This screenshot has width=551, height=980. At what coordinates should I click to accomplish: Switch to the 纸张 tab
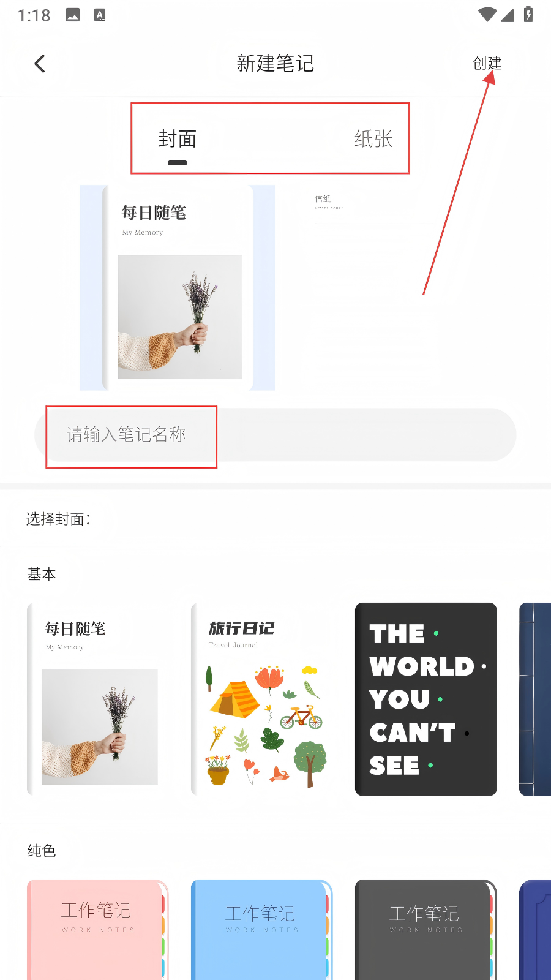click(373, 139)
